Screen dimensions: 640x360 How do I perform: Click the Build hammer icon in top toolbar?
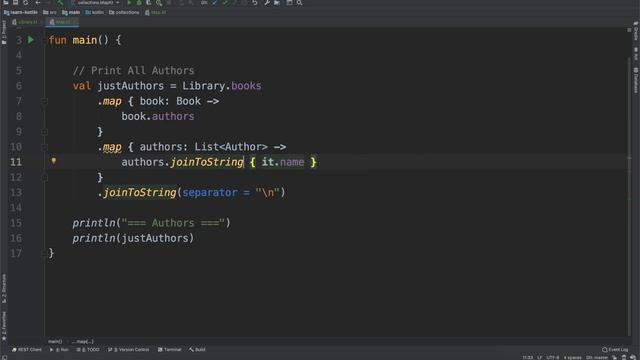click(x=60, y=3)
